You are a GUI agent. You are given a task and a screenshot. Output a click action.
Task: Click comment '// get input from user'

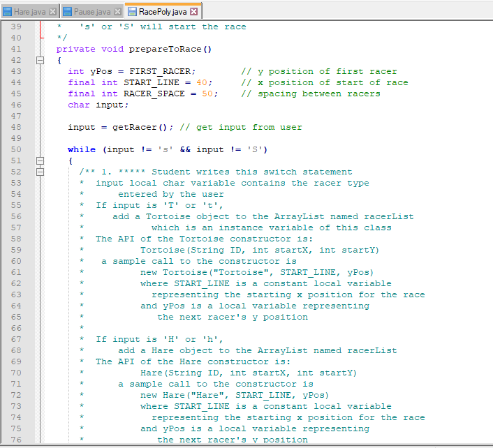point(241,127)
